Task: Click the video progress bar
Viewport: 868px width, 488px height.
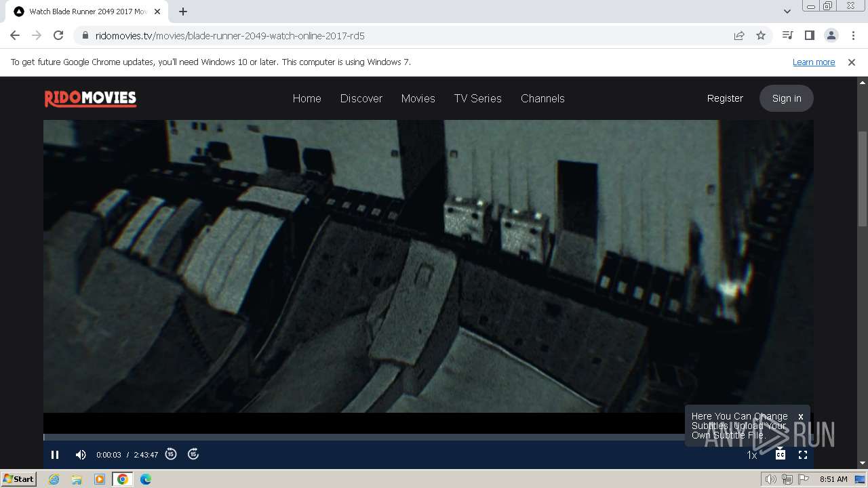Action: (429, 437)
